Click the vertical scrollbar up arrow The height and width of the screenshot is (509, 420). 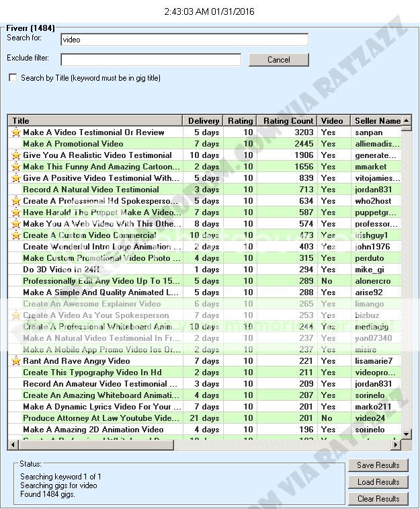point(407,121)
